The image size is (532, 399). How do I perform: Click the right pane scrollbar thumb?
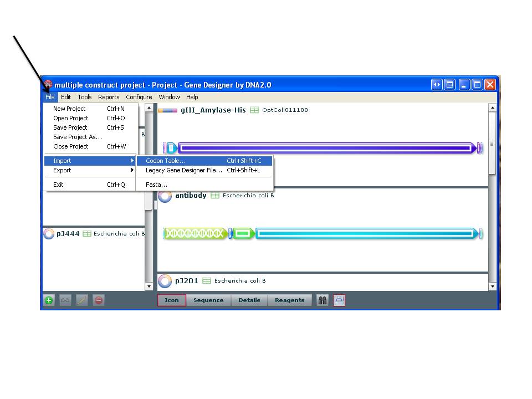(492, 144)
